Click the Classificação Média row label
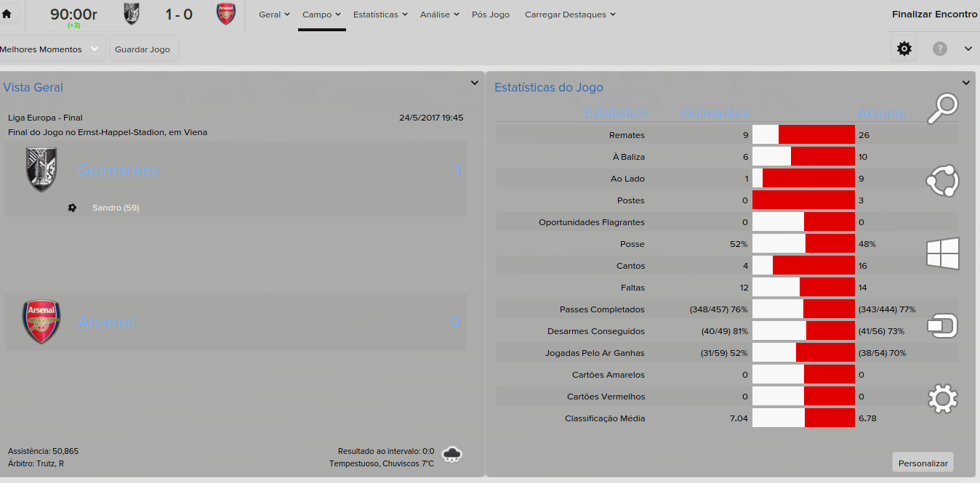 pos(605,418)
